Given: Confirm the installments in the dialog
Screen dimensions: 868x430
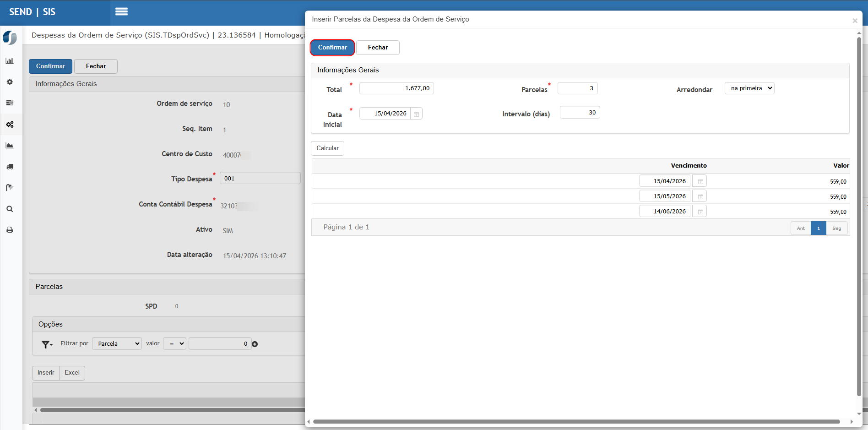Looking at the screenshot, I should 332,48.
